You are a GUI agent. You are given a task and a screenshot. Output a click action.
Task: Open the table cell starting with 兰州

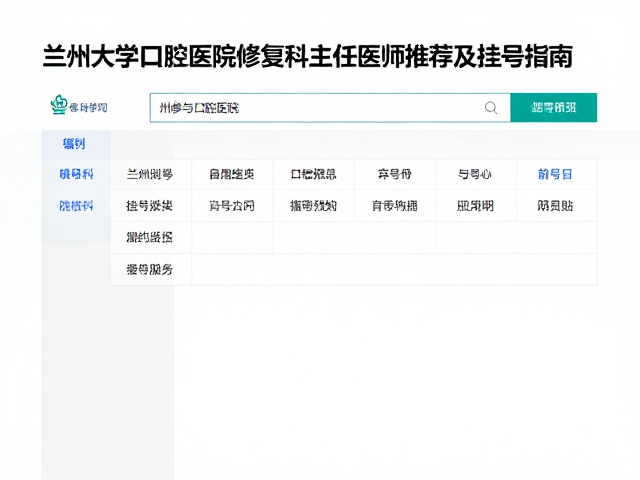pos(150,174)
